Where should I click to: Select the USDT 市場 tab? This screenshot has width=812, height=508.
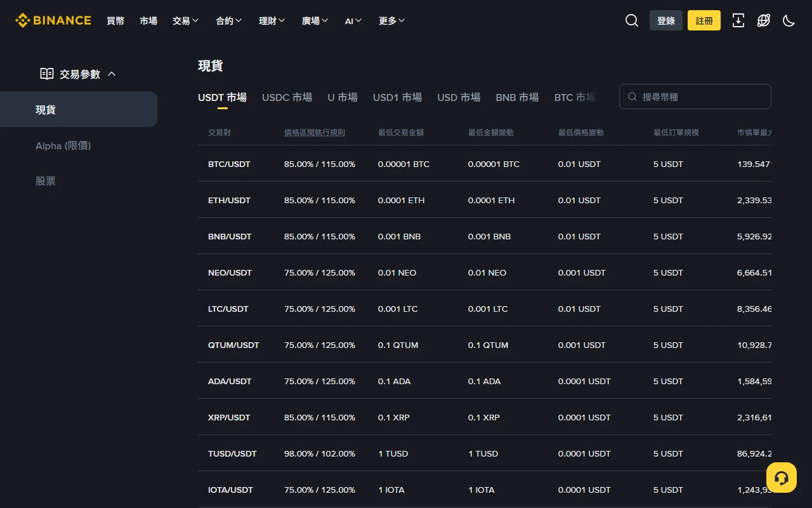pos(222,97)
